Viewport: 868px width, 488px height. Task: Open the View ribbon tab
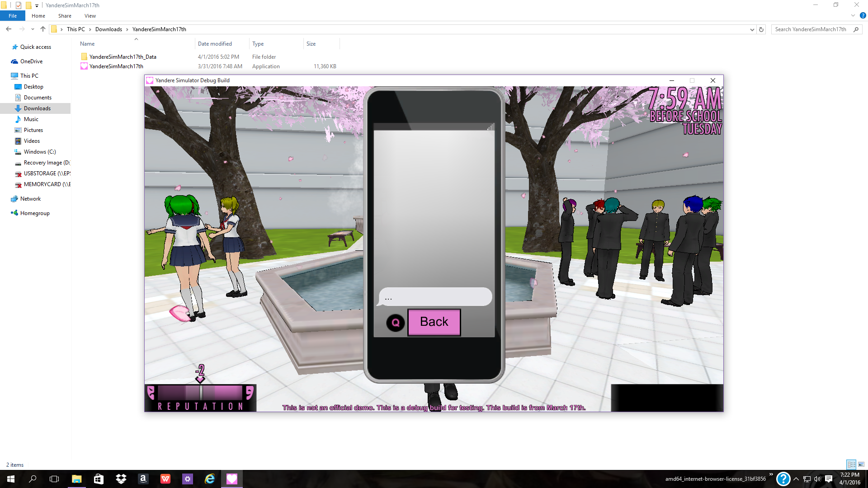pos(90,16)
